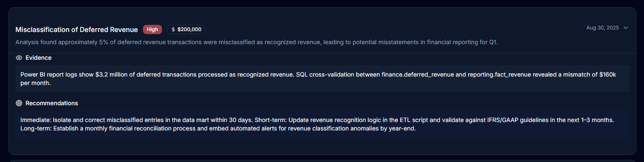Click the Aug 30, 2025 date label
Screen dimensions: 644x162
[602, 28]
